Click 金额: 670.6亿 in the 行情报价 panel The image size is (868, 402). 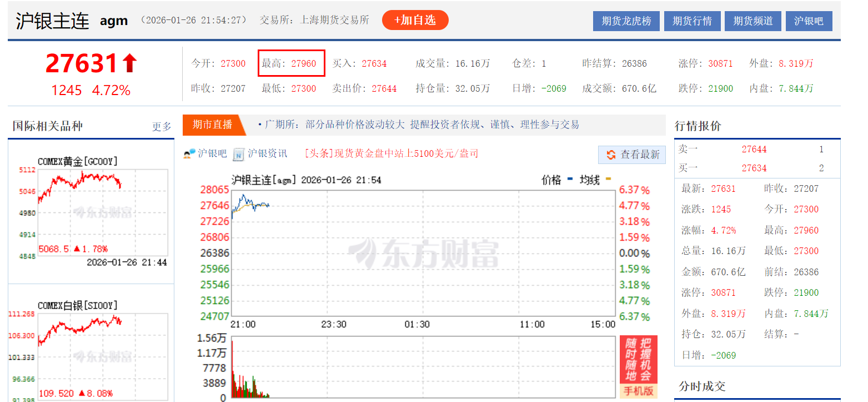(x=714, y=272)
